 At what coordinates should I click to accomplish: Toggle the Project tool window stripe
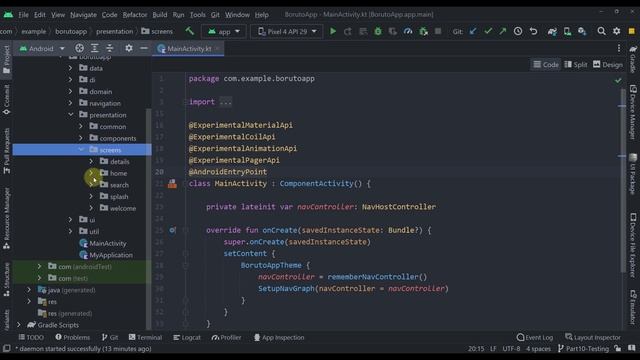coord(6,60)
